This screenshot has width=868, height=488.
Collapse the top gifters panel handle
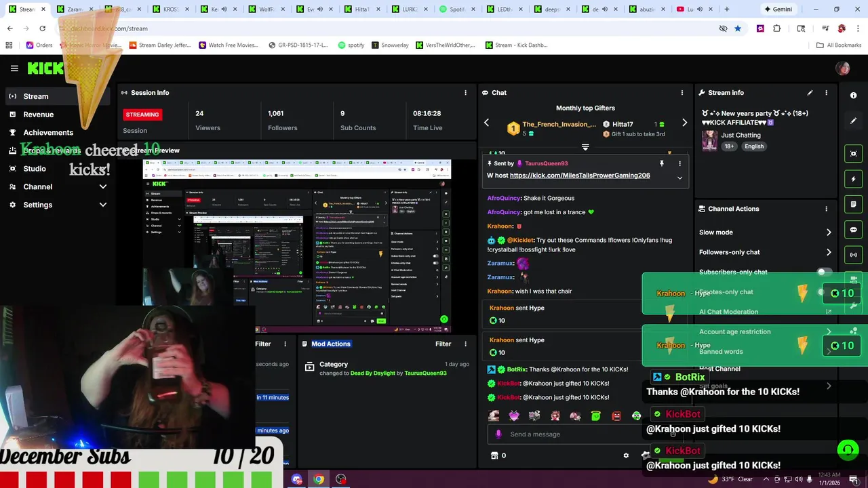pos(585,147)
